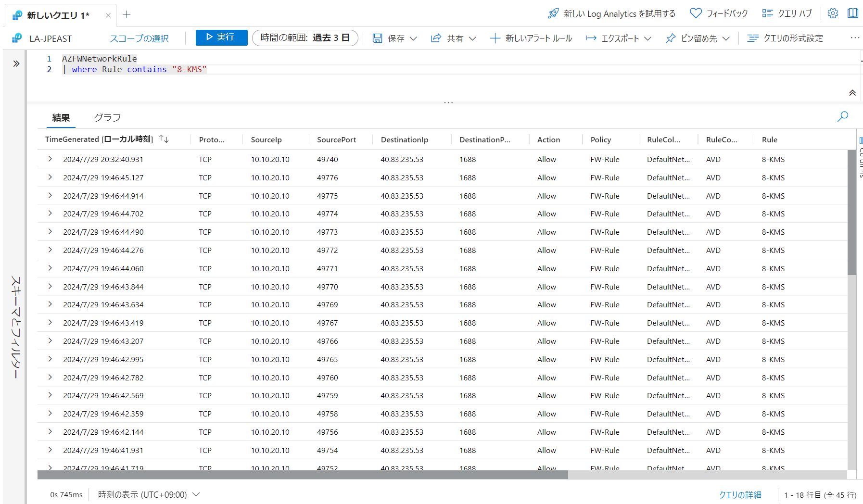
Task: Open the query hub icon
Action: (767, 13)
